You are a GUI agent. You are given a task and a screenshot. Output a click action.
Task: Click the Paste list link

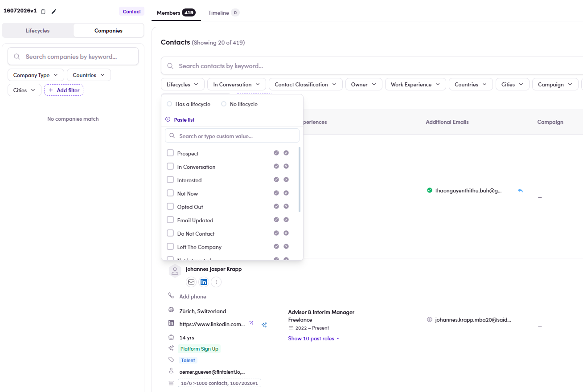(x=184, y=120)
